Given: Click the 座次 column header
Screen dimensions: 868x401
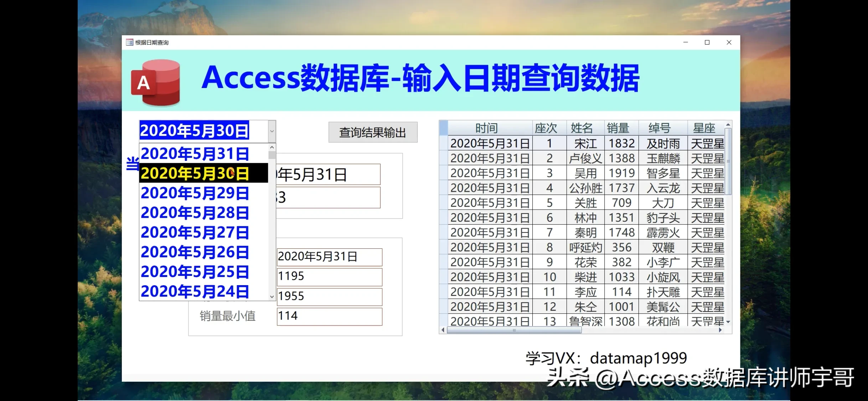Looking at the screenshot, I should [x=549, y=128].
